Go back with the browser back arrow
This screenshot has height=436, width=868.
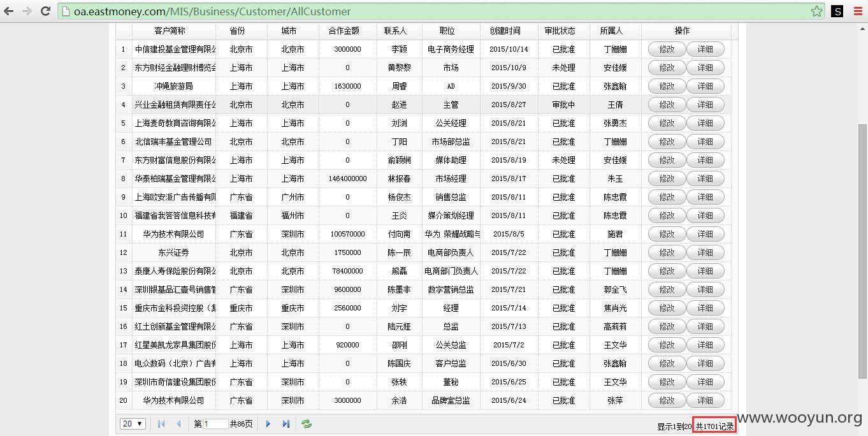coord(9,11)
